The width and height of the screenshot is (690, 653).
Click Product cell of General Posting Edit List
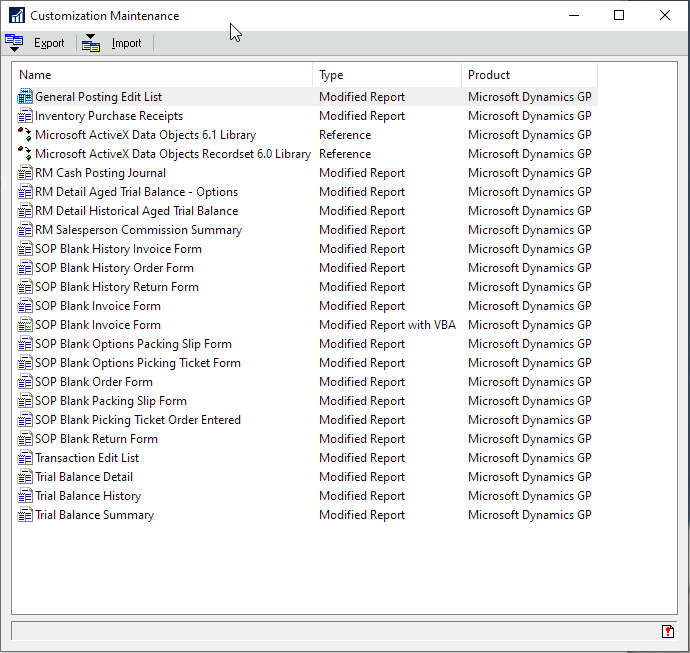(x=530, y=97)
